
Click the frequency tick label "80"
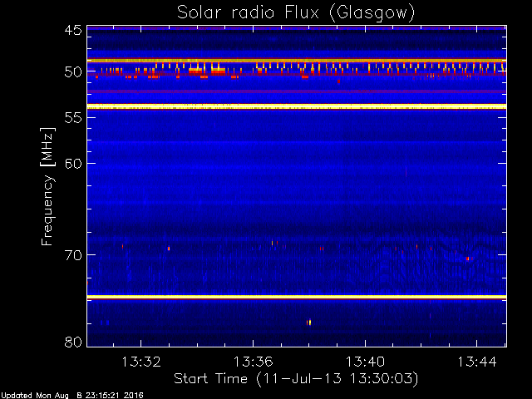click(73, 342)
